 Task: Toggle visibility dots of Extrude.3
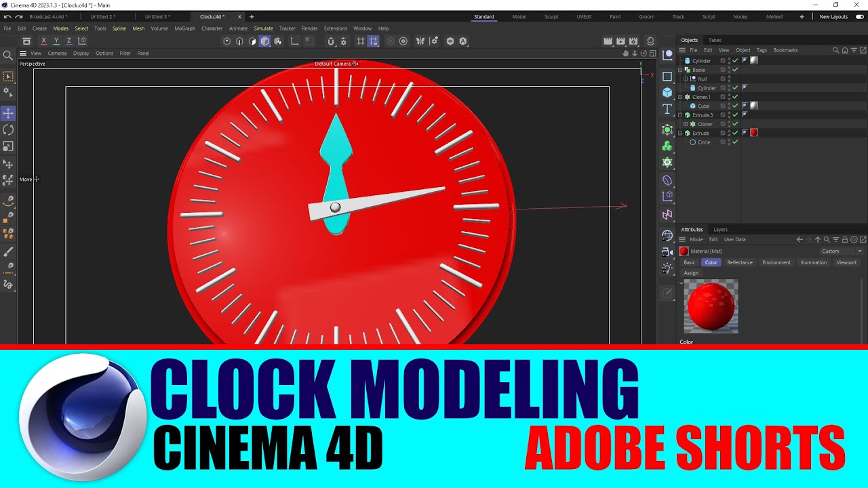tap(729, 115)
